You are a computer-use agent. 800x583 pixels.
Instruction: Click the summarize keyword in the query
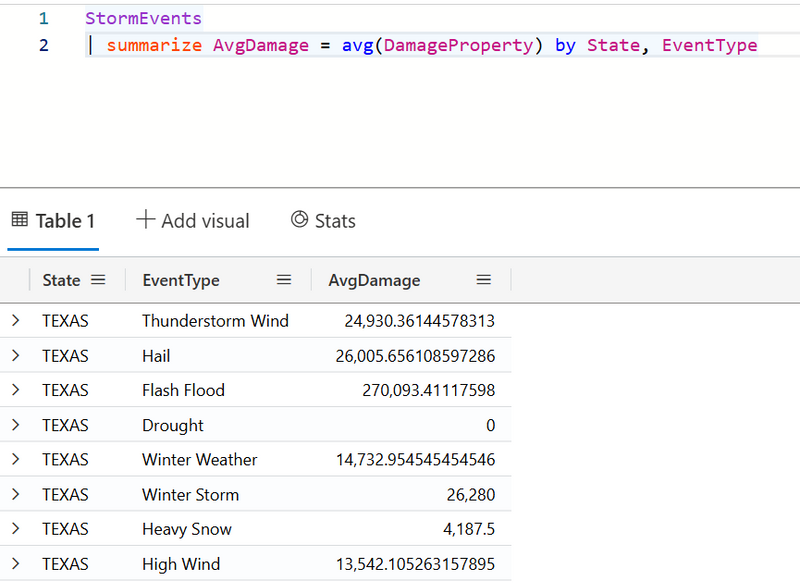[x=154, y=45]
